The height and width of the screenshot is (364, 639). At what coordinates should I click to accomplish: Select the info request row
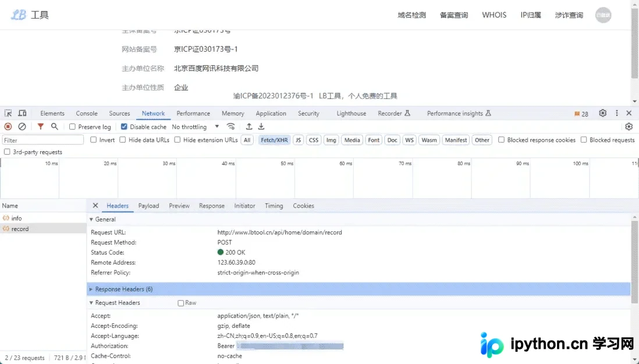click(43, 218)
